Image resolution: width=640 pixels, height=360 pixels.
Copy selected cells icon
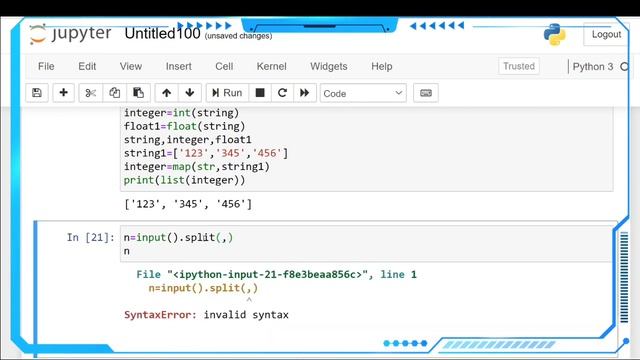pyautogui.click(x=114, y=93)
